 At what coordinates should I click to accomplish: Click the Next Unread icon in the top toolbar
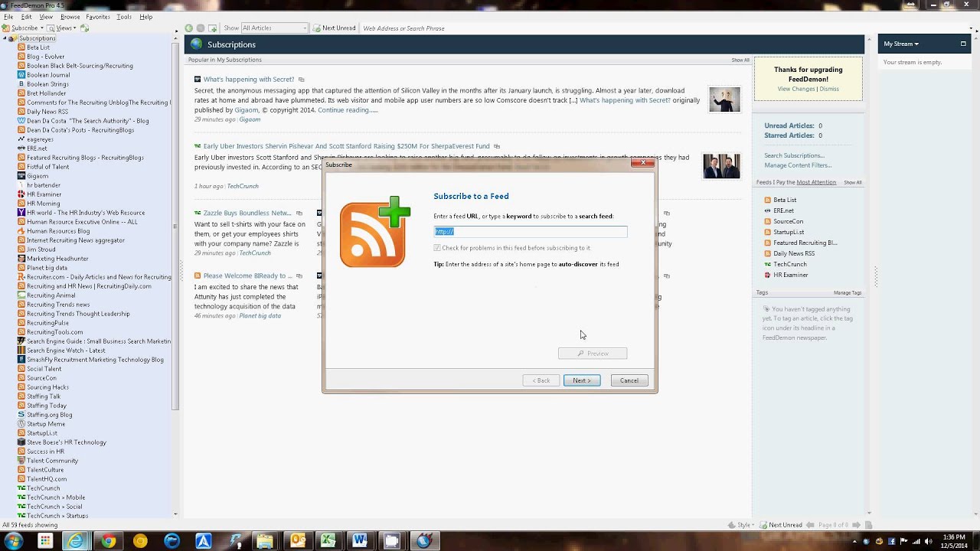(315, 28)
